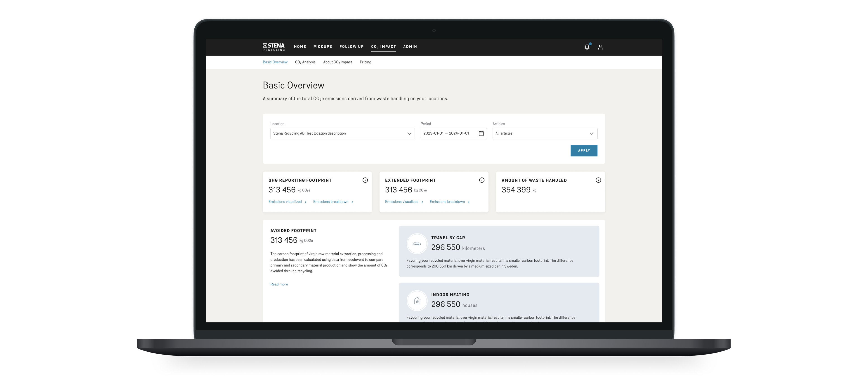This screenshot has height=376, width=868.
Task: Open the Pricing tab
Action: 365,62
